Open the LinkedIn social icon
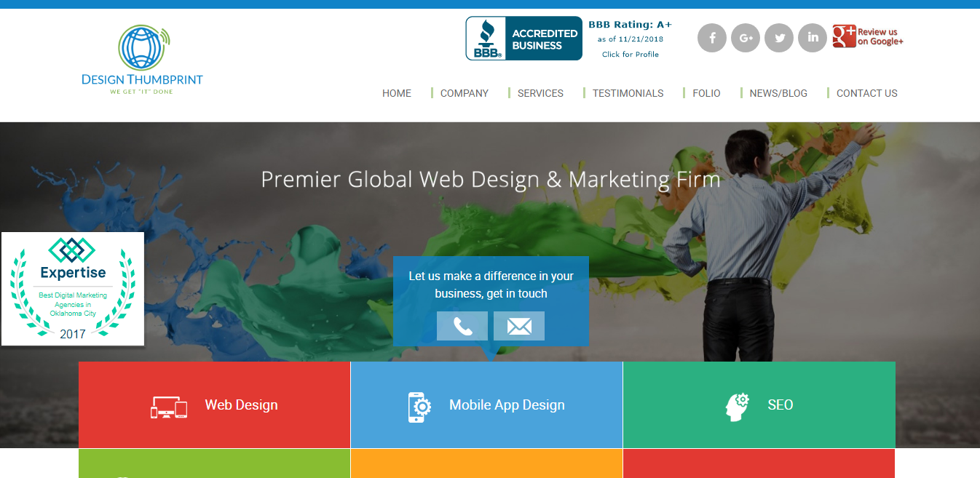Image resolution: width=980 pixels, height=478 pixels. point(813,38)
